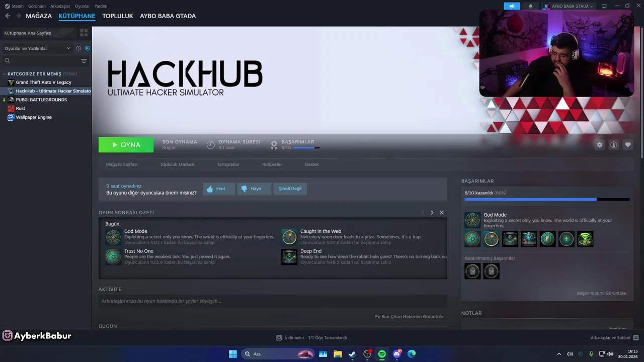Switch library to grid collections view
644x362 pixels.
click(x=84, y=33)
